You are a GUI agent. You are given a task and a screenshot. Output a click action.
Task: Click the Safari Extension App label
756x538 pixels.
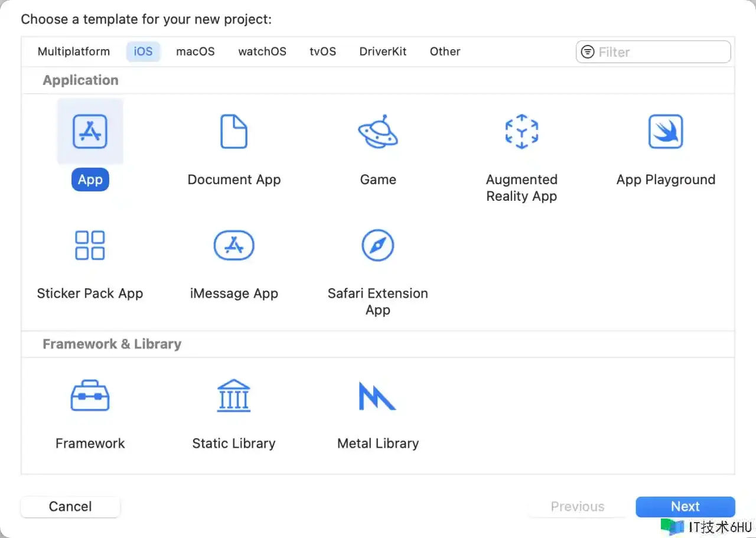pos(378,302)
